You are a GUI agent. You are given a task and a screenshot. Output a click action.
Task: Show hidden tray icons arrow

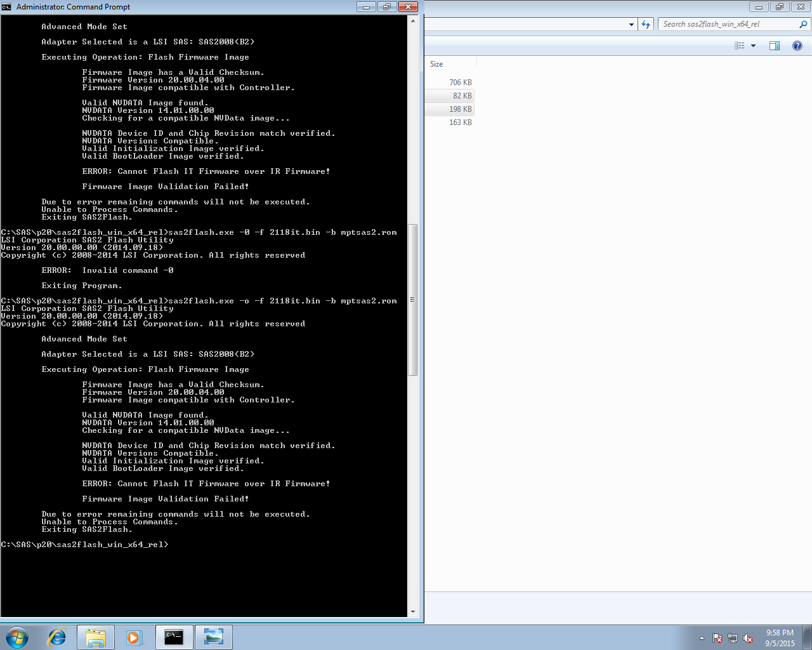coord(702,638)
